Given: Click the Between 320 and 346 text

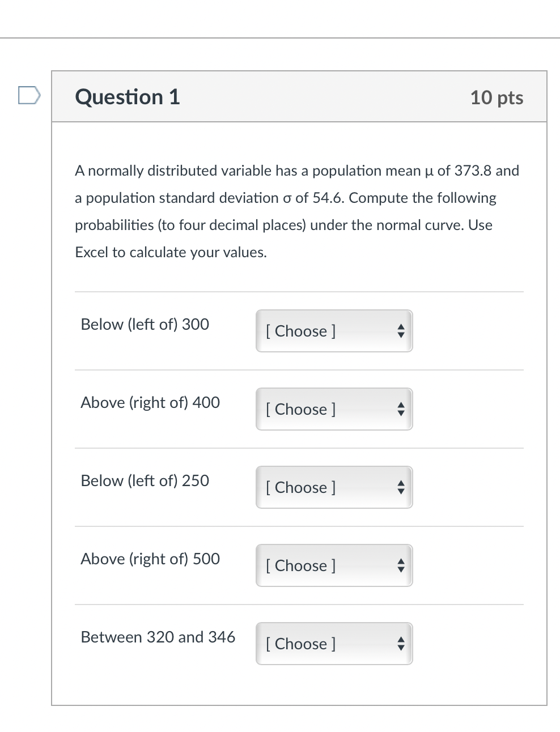Looking at the screenshot, I should (x=158, y=637).
